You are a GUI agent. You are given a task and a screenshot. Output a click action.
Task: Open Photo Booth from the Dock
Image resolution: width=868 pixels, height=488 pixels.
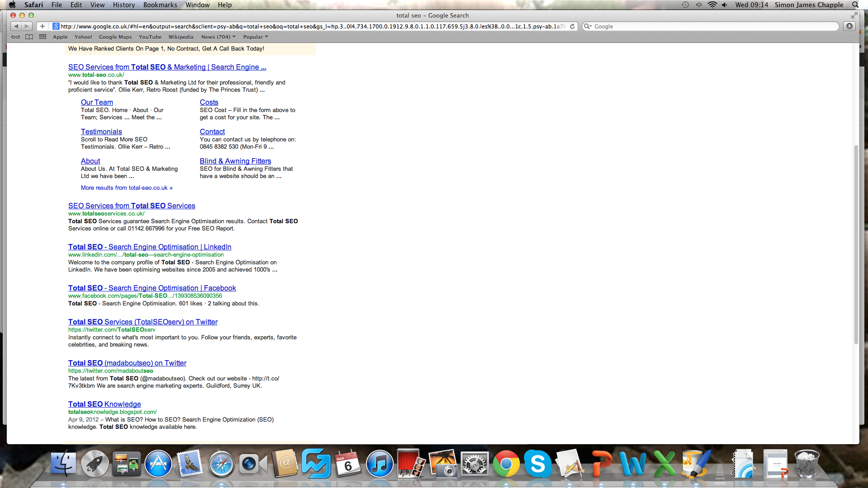pos(411,464)
